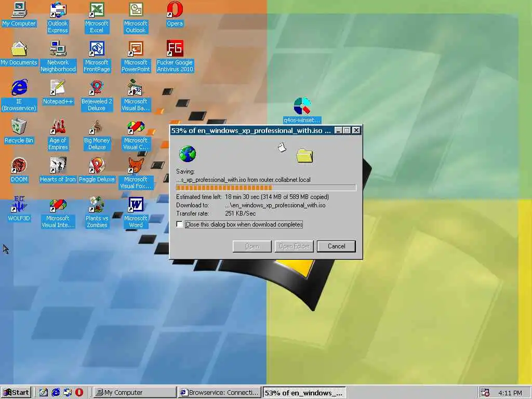The image size is (532, 399).
Task: Select the IE (Browservice) desktop icon
Action: [x=19, y=96]
